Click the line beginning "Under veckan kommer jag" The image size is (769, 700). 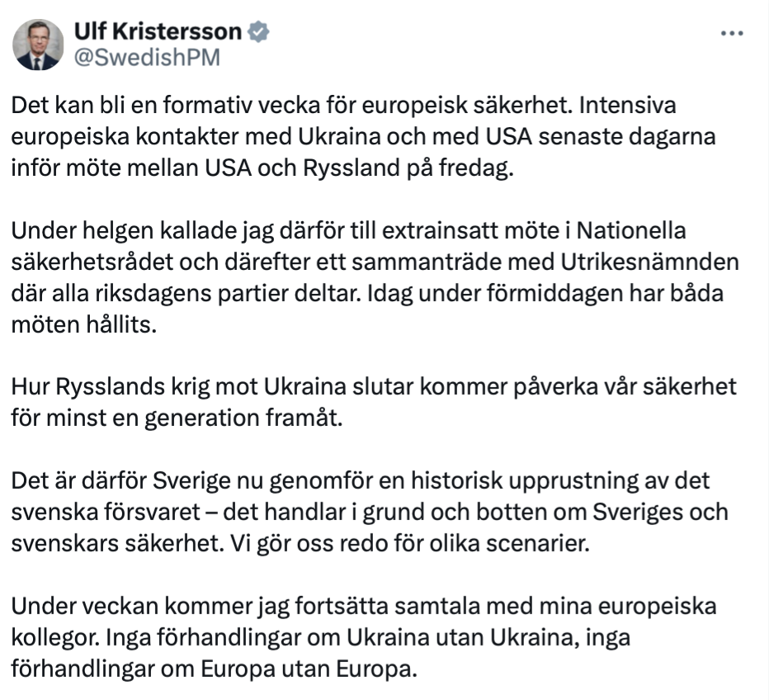pos(363,607)
